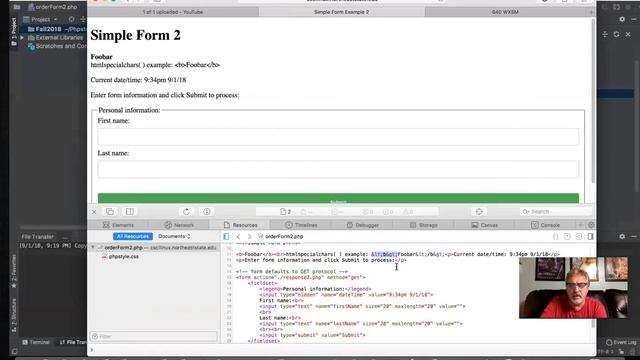Select phpstyle.css in resource list
This screenshot has height=360, width=640.
(124, 257)
